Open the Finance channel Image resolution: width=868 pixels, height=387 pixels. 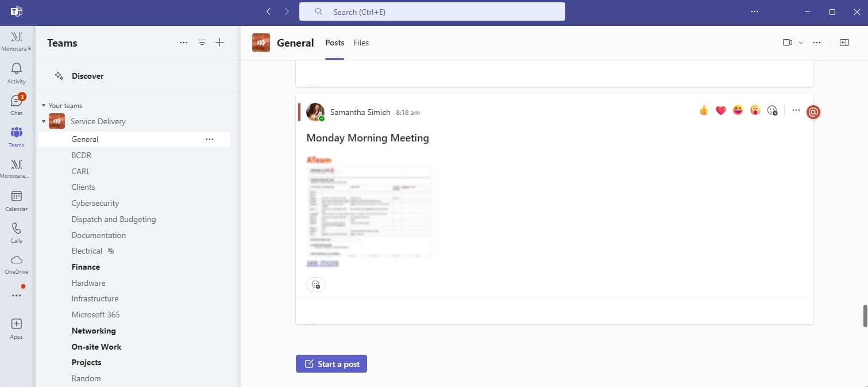tap(86, 267)
